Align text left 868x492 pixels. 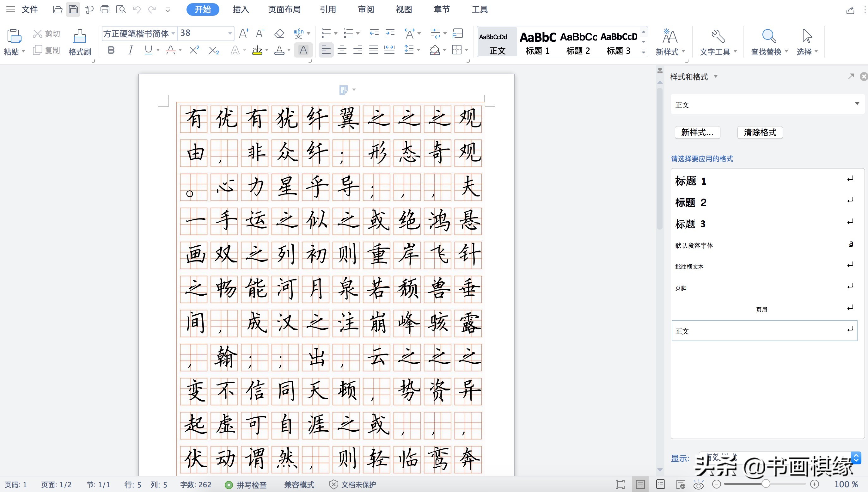(326, 50)
